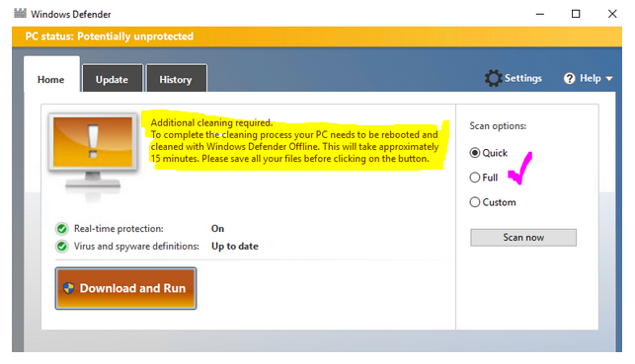The width and height of the screenshot is (635, 364).
Task: Click the 'PC status: Potentially unprotected' banner text
Action: 110,36
